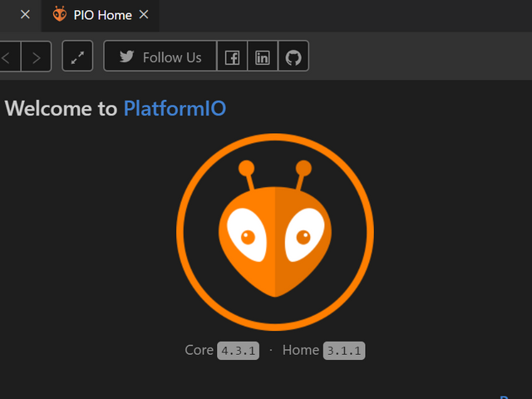Open the PlatformIO Facebook page

tap(232, 57)
